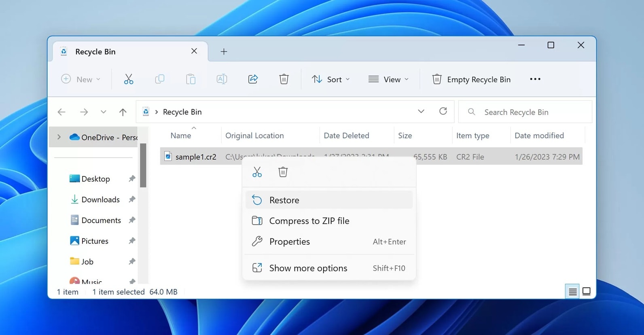Open the Sort dropdown menu

click(x=330, y=79)
